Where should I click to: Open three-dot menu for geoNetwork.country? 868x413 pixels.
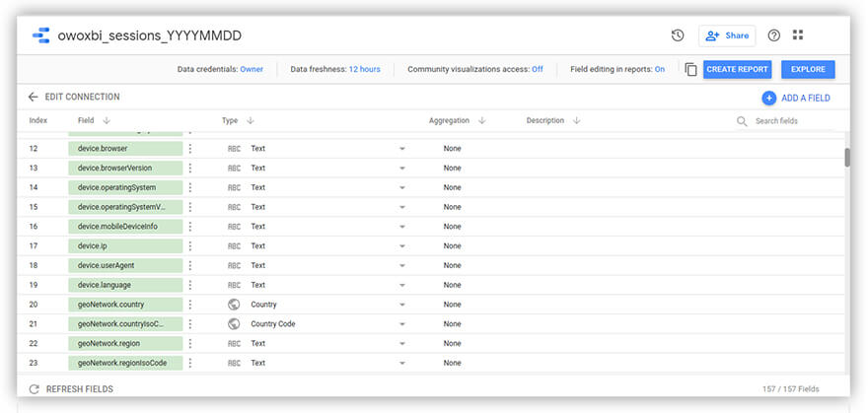click(189, 305)
